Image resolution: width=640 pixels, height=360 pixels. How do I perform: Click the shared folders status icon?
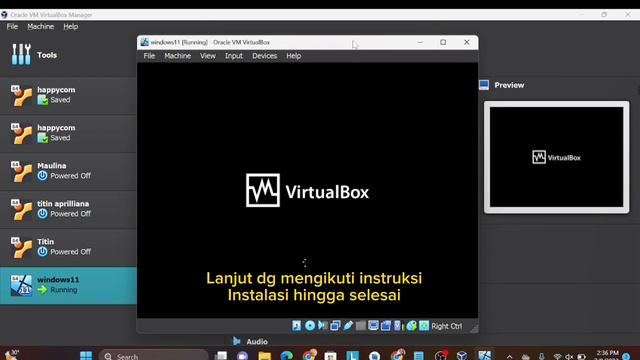click(x=360, y=326)
